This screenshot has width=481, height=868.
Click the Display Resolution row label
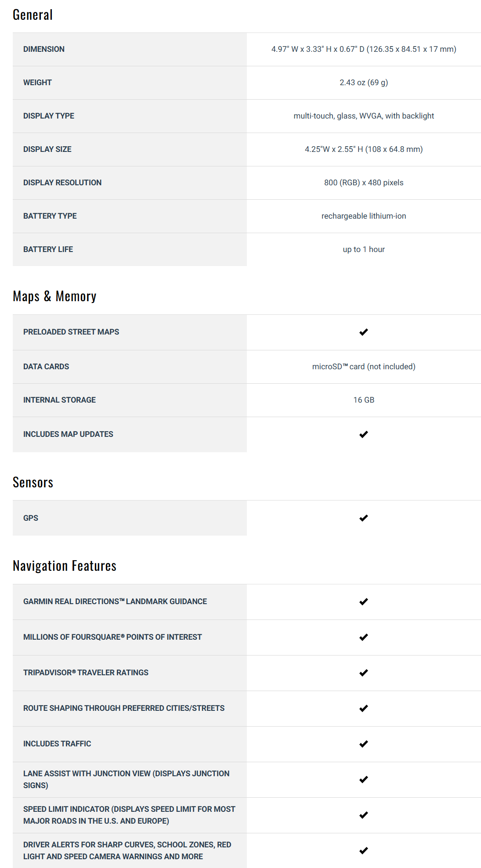tap(62, 183)
